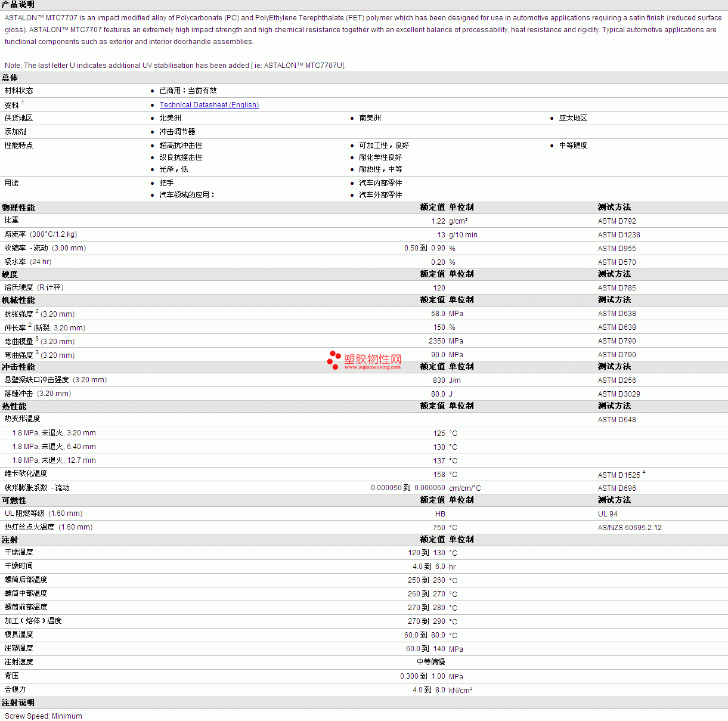Click the ASTM D955 shrinkage test method
The image size is (728, 721).
click(617, 249)
